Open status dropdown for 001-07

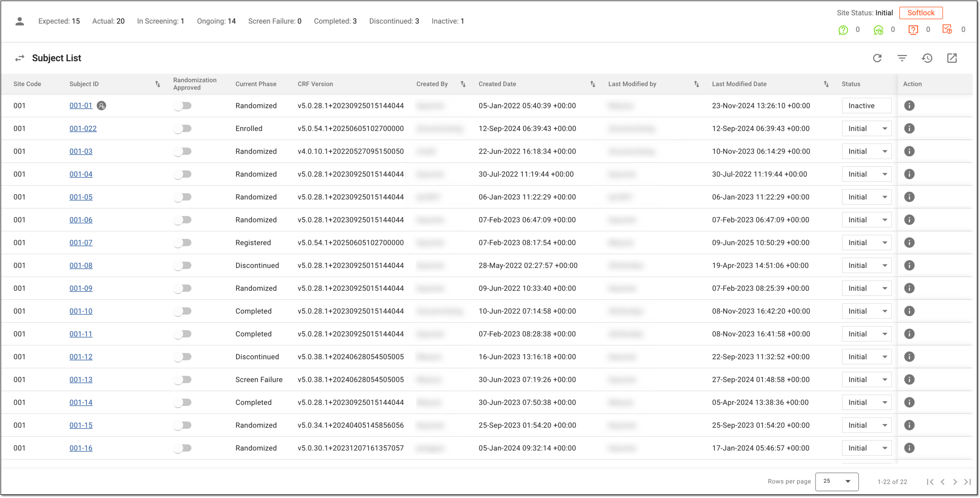pyautogui.click(x=867, y=243)
